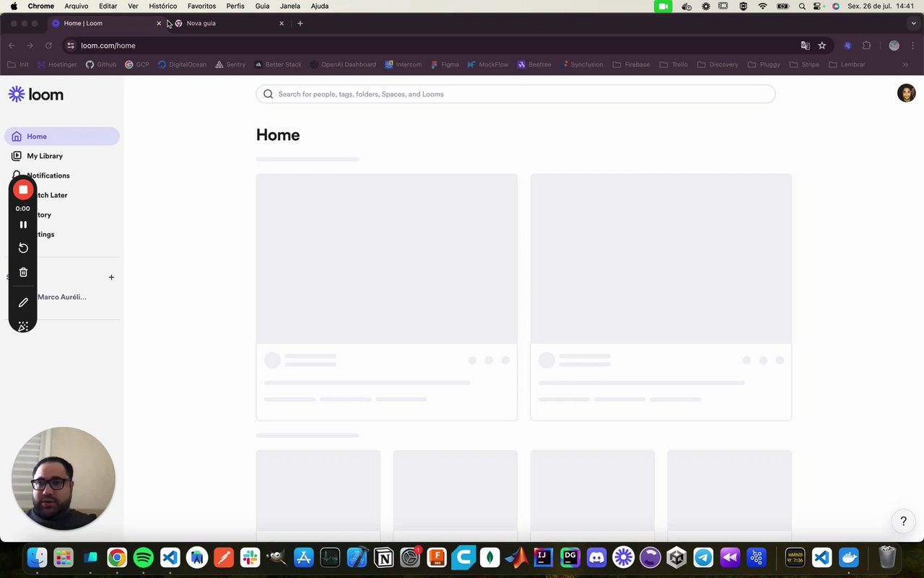This screenshot has width=924, height=578.
Task: View site information next to the URL
Action: coord(71,46)
